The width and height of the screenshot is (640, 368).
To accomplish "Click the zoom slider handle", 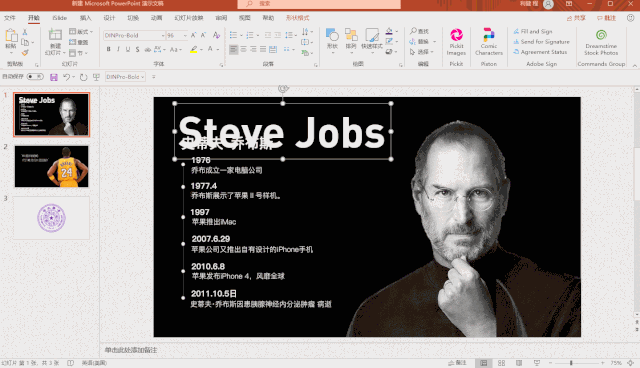I will (x=571, y=363).
